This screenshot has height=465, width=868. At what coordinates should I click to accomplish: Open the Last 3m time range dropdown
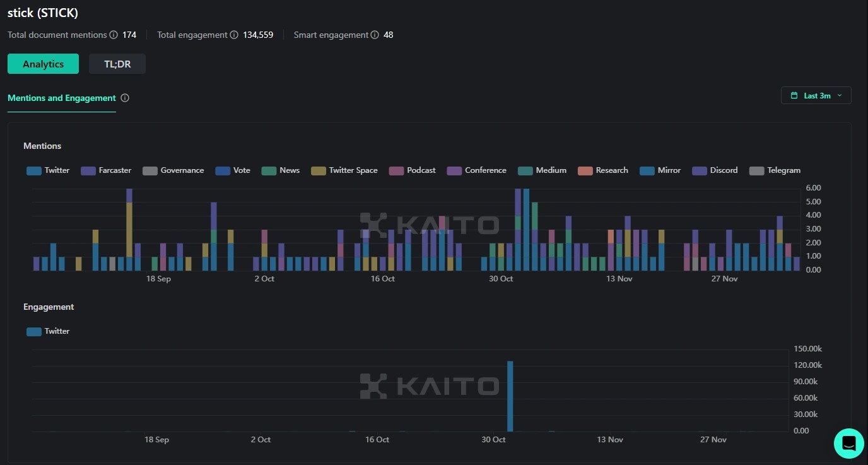(x=816, y=96)
